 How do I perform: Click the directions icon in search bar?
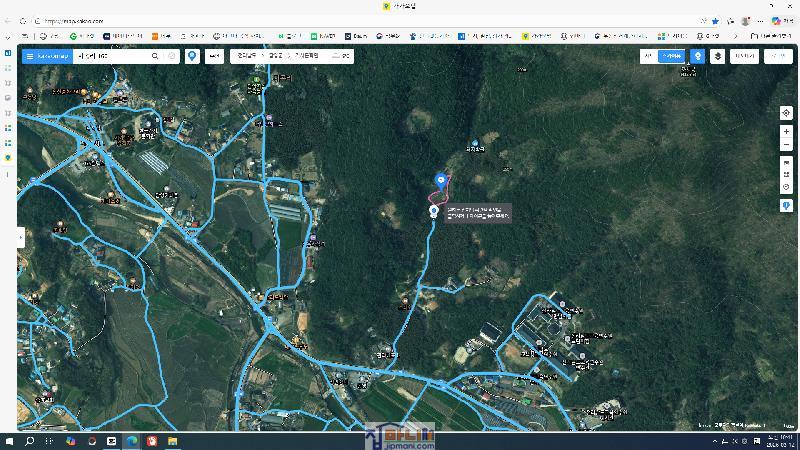(x=172, y=57)
